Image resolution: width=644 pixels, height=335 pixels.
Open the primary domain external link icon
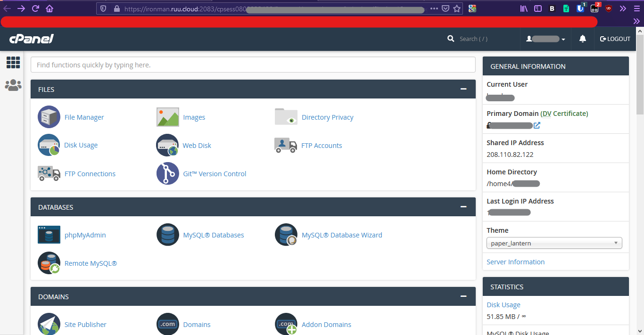pyautogui.click(x=537, y=125)
